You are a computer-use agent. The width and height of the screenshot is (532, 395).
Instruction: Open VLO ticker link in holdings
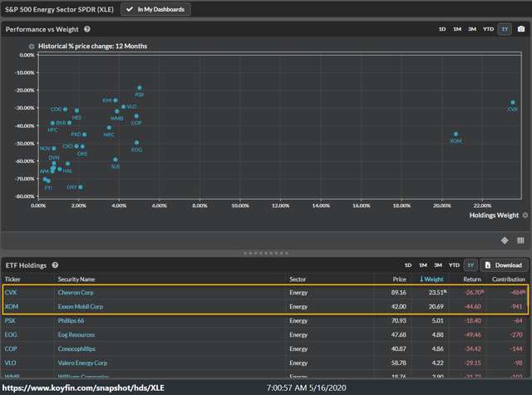10,363
